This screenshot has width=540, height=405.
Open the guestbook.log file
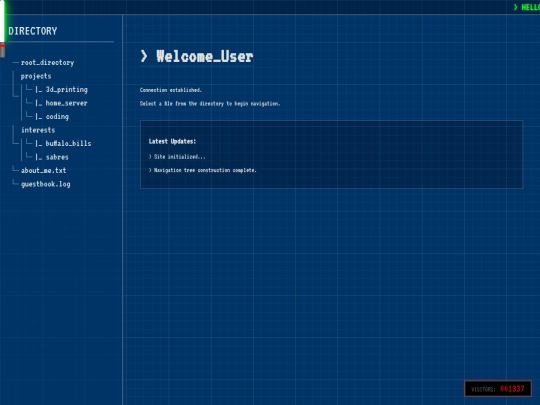(45, 184)
